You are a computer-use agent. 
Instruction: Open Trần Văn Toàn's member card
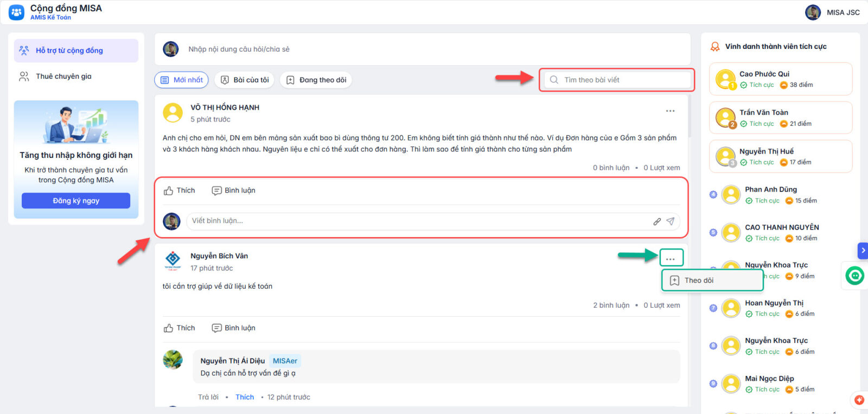(781, 118)
